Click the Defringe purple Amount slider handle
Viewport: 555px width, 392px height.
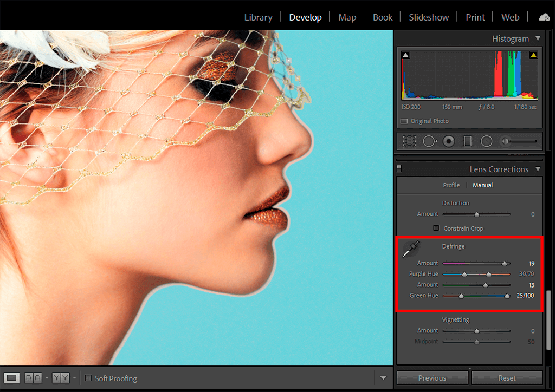tap(505, 263)
